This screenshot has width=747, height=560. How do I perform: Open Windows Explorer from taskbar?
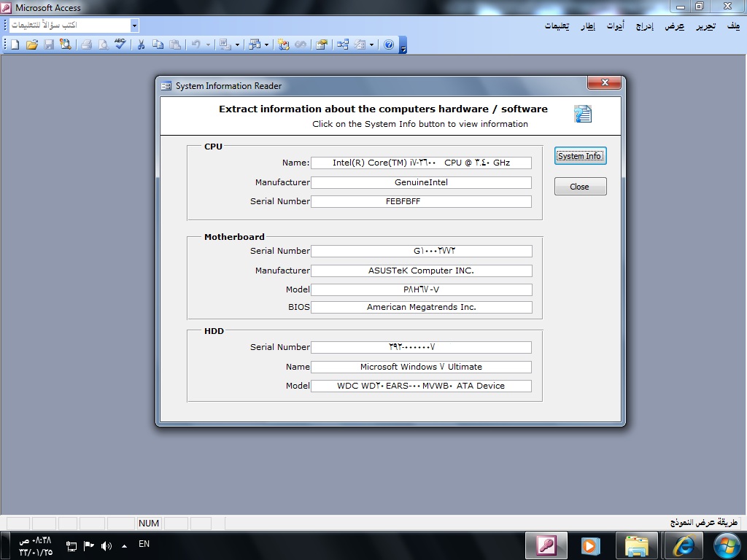(x=636, y=545)
